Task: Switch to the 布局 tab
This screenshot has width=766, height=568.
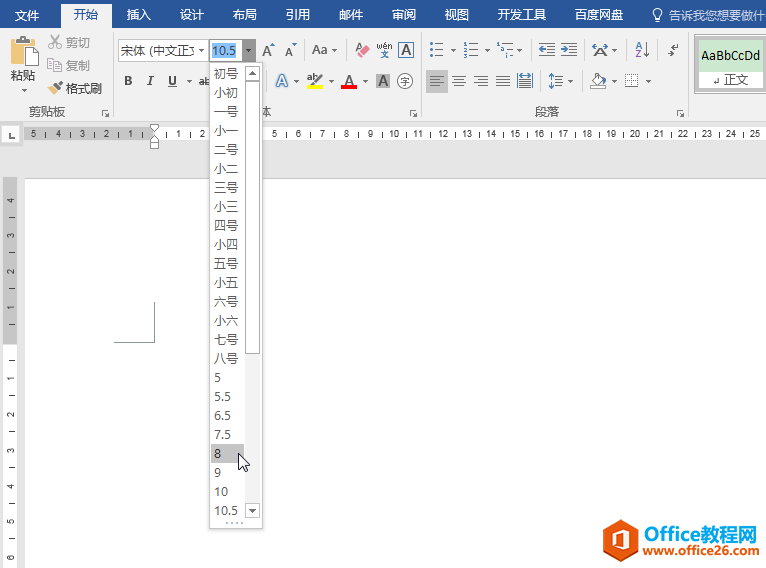Action: [x=244, y=15]
